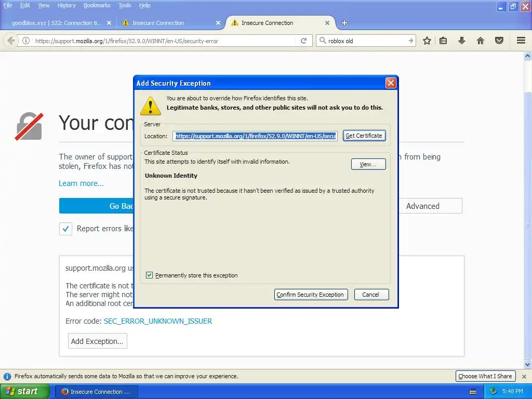Toggle Permanently store this exception checkbox
Screen dimensions: 532x399
(x=149, y=275)
